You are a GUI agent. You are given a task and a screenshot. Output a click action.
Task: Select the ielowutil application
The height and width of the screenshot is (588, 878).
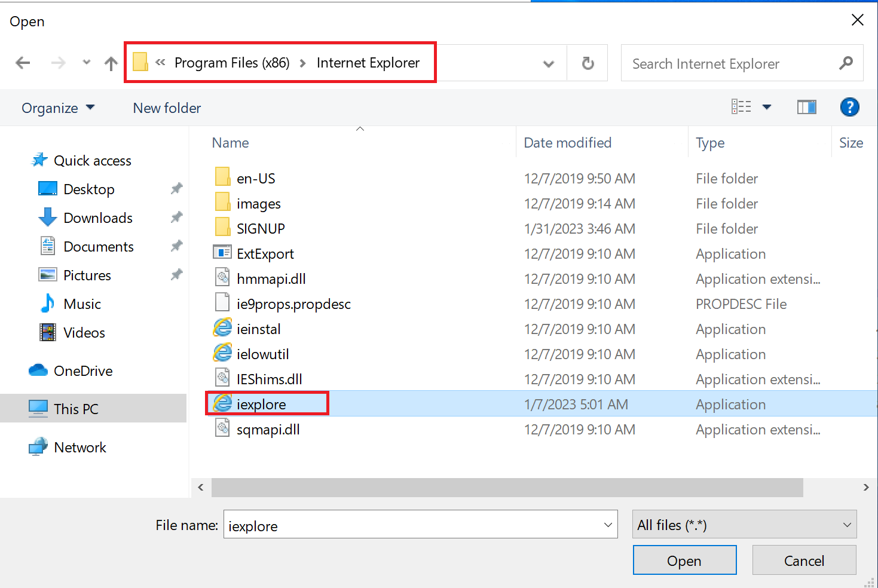[x=262, y=354]
